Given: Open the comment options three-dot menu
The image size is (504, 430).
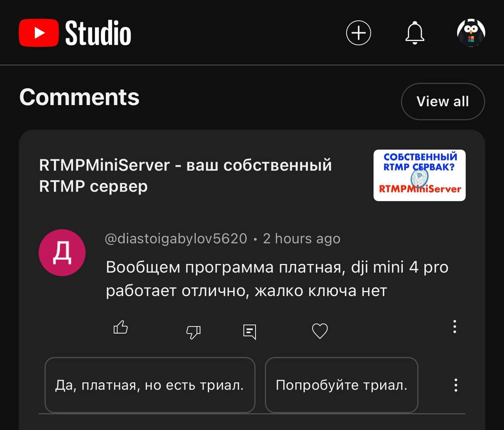Looking at the screenshot, I should 455,327.
